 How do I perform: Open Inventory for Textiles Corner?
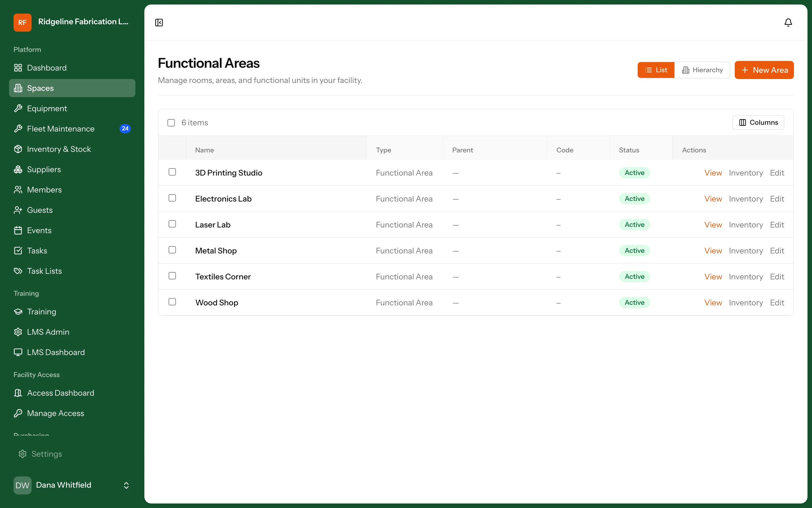click(x=746, y=277)
